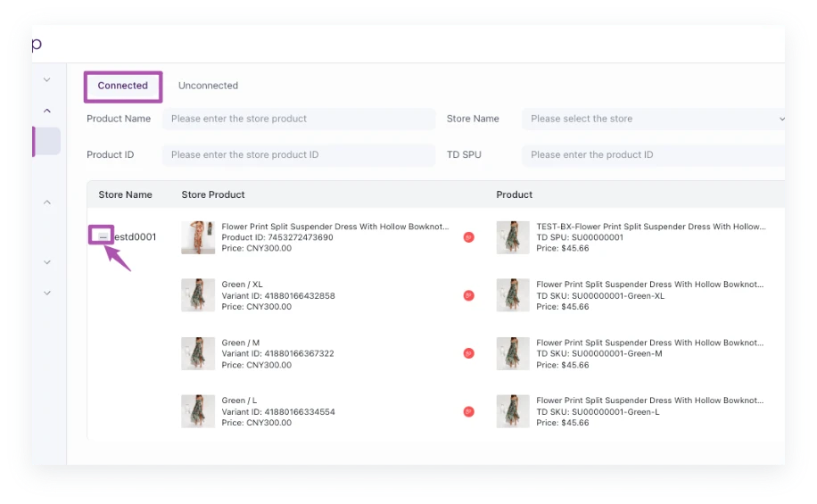Switch to the Connected tab
817x504 pixels.
123,86
